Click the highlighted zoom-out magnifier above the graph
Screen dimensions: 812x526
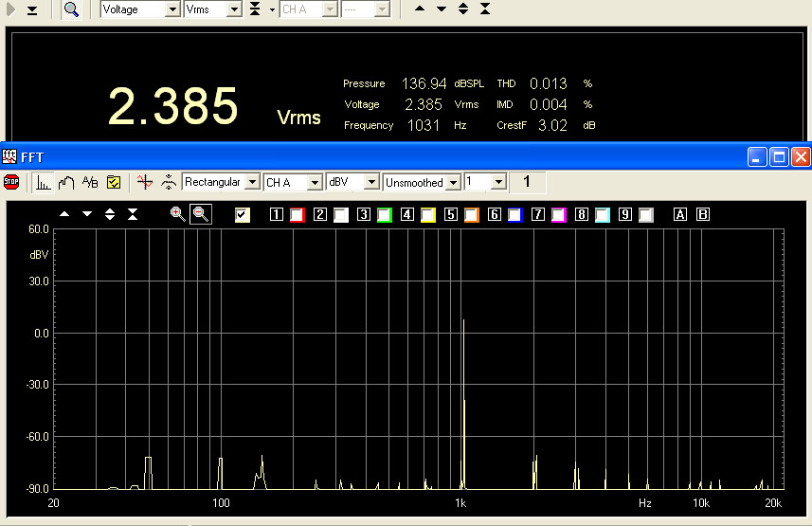coord(200,214)
